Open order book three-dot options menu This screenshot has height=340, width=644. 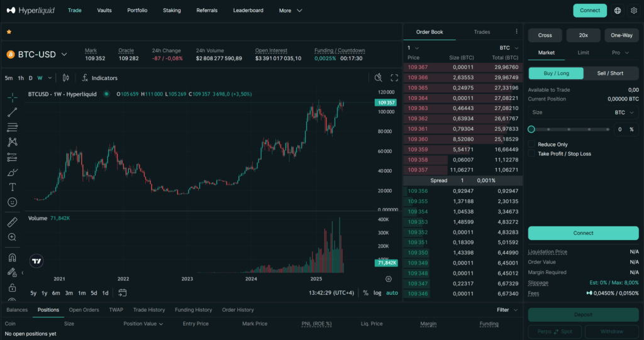pos(516,31)
